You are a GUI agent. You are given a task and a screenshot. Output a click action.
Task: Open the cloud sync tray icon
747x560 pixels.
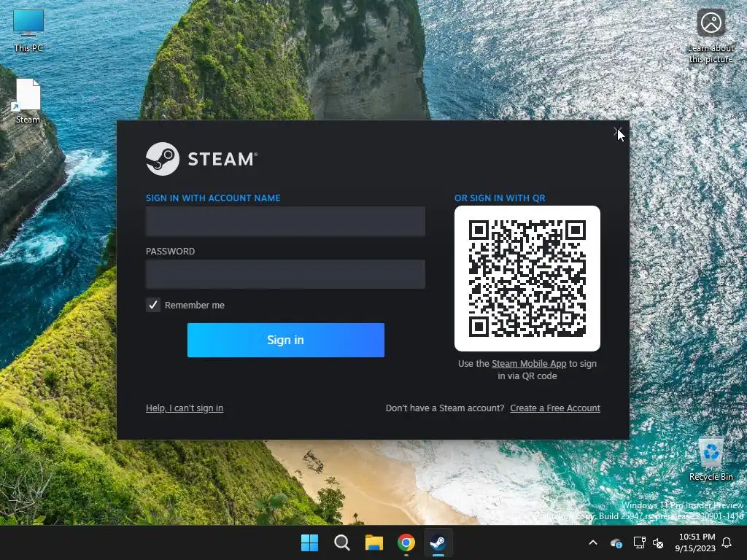tap(616, 542)
